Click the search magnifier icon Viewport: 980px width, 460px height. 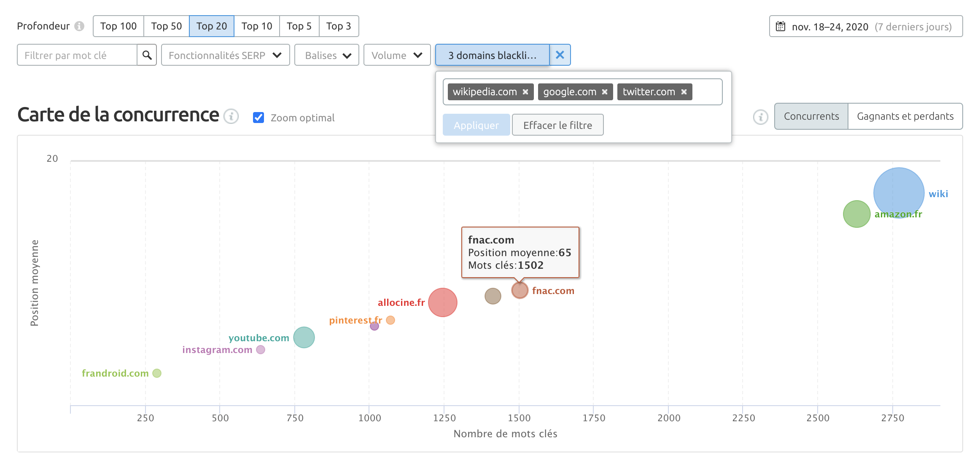pyautogui.click(x=147, y=55)
